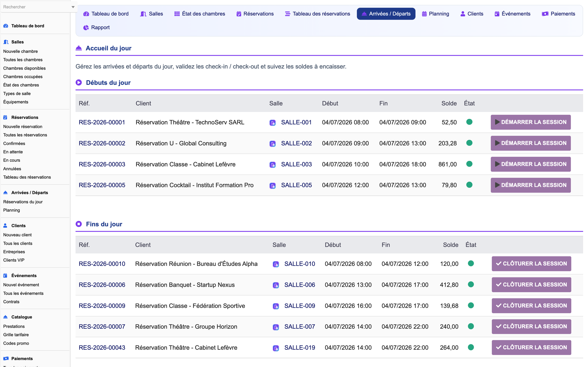Screen dimensions: 588x367
Task: Open the Rechercher dropdown arrow
Action: [73, 7]
